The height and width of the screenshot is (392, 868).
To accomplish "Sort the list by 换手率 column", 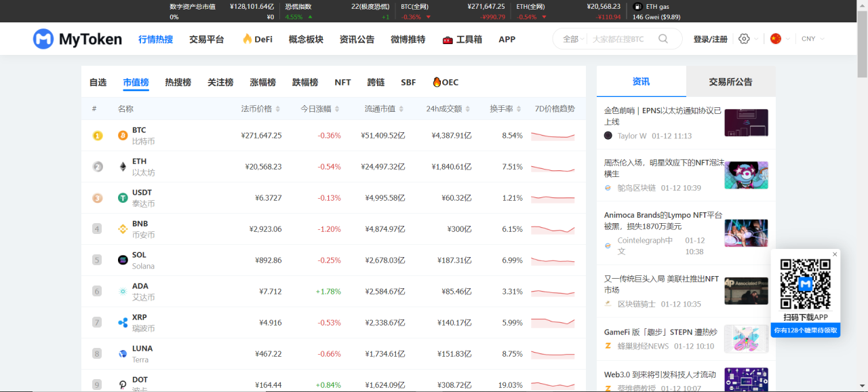I will 505,109.
